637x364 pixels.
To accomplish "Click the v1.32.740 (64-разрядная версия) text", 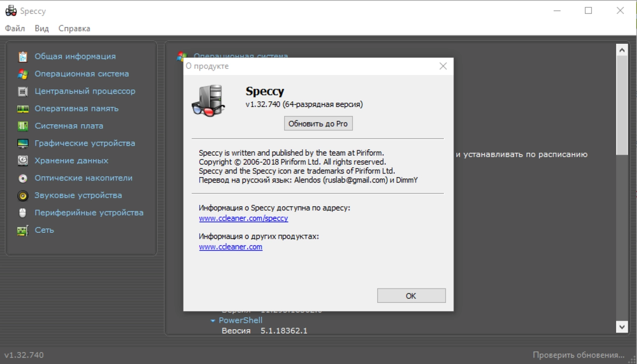I will [304, 104].
